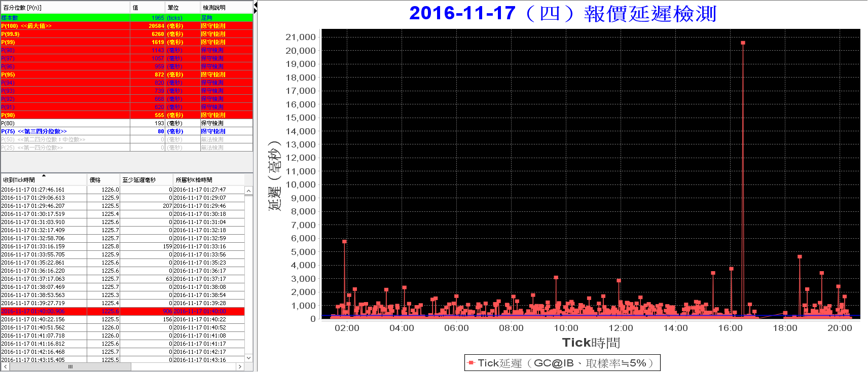Click the tick table's vertical scrollbar down arrow
Viewport: 868px width, 372px height.
point(248,358)
